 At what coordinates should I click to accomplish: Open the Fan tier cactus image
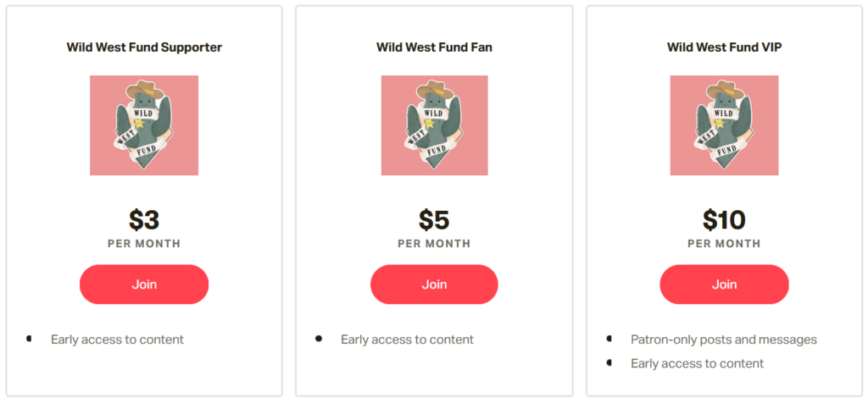(435, 125)
